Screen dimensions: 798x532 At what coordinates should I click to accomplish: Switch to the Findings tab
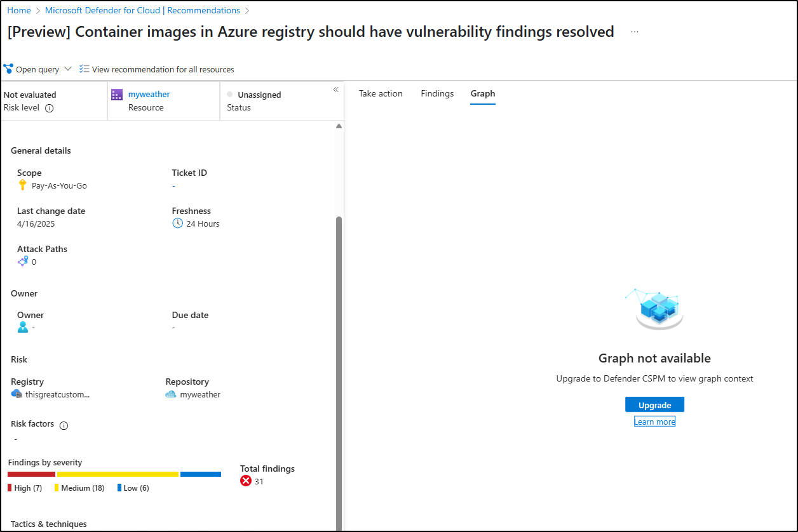(437, 93)
